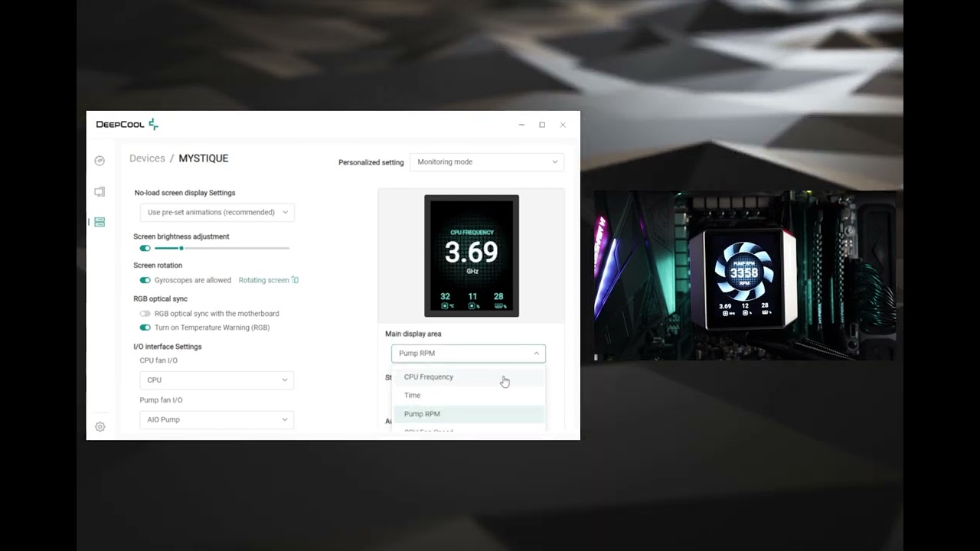Minimize the DeepCool window
The height and width of the screenshot is (551, 980).
click(521, 125)
